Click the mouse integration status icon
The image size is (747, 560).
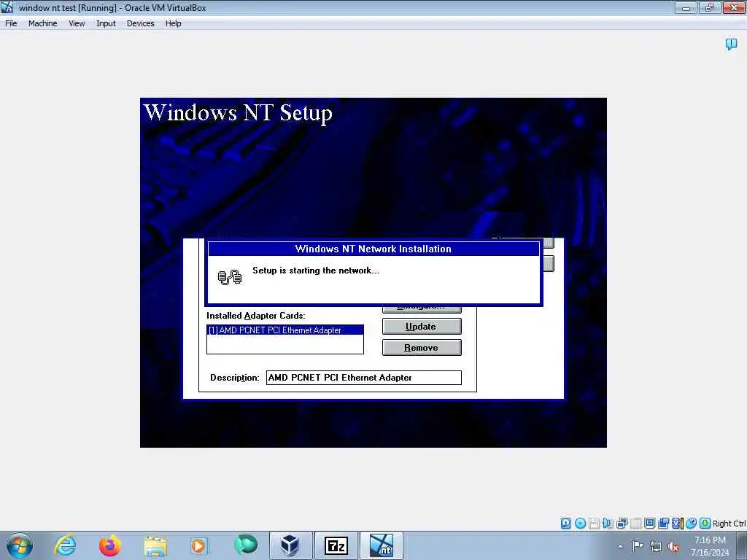tap(691, 524)
